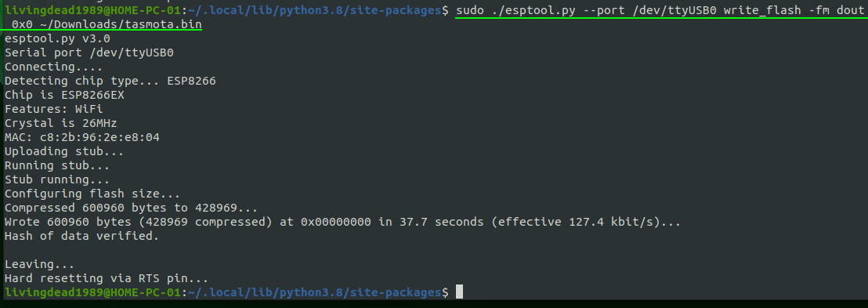Viewport: 868px width, 308px height.
Task: Click the 'sudo' word in the command
Action: click(x=470, y=10)
